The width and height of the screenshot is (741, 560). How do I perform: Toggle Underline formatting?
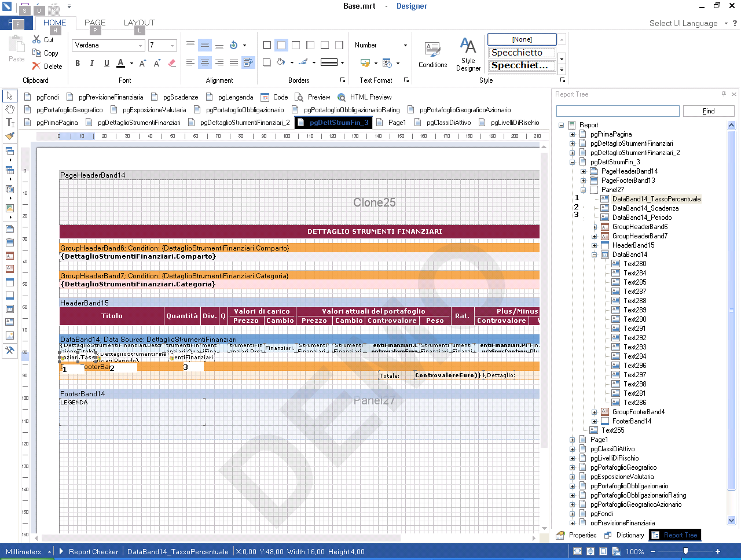(x=107, y=63)
